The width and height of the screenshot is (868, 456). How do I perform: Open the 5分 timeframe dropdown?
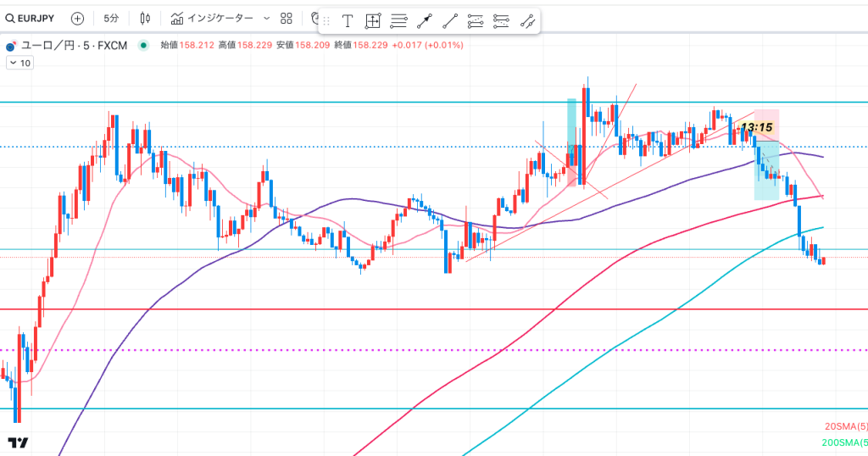coord(111,18)
